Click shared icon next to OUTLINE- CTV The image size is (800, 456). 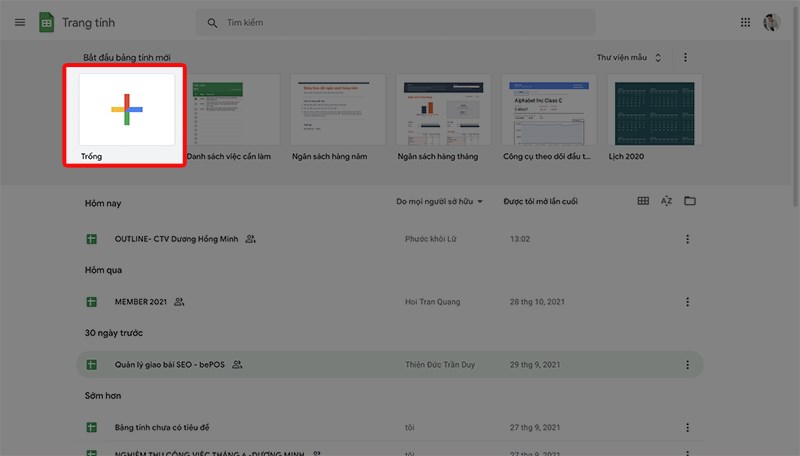tap(251, 239)
